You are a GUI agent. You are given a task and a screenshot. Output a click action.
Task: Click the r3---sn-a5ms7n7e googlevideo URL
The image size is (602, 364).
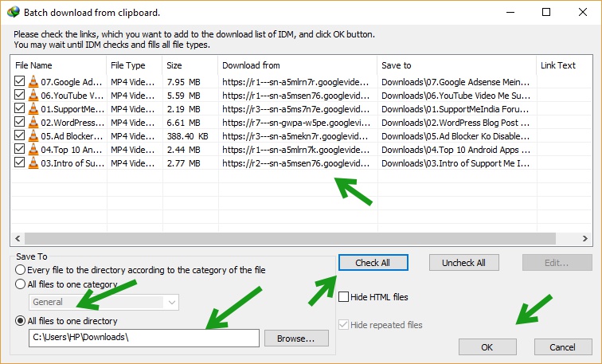pyautogui.click(x=296, y=109)
